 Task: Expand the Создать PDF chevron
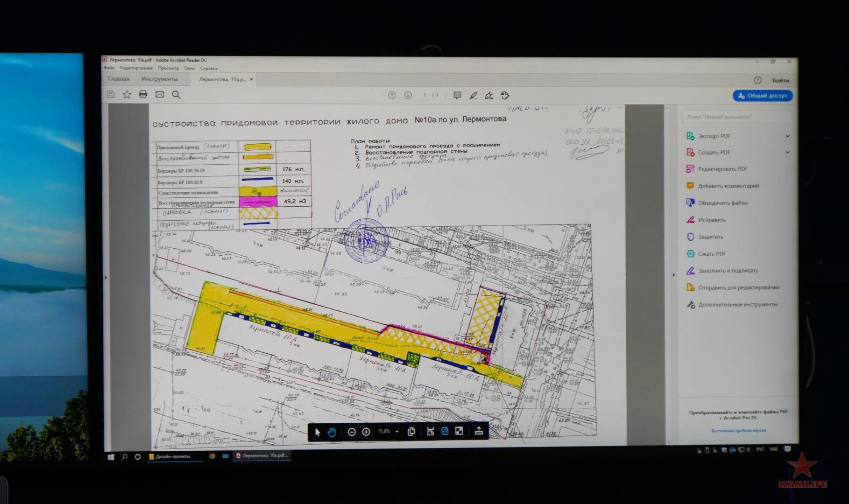tap(788, 152)
